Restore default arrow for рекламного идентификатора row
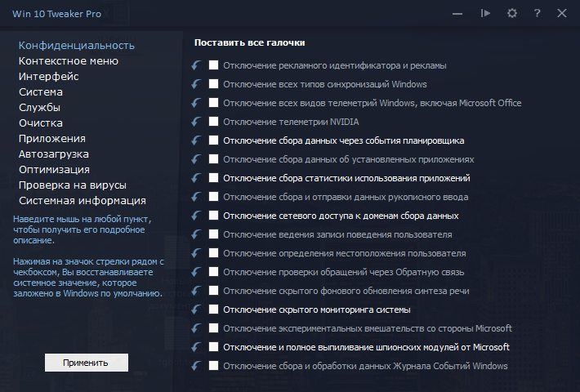 (x=196, y=65)
